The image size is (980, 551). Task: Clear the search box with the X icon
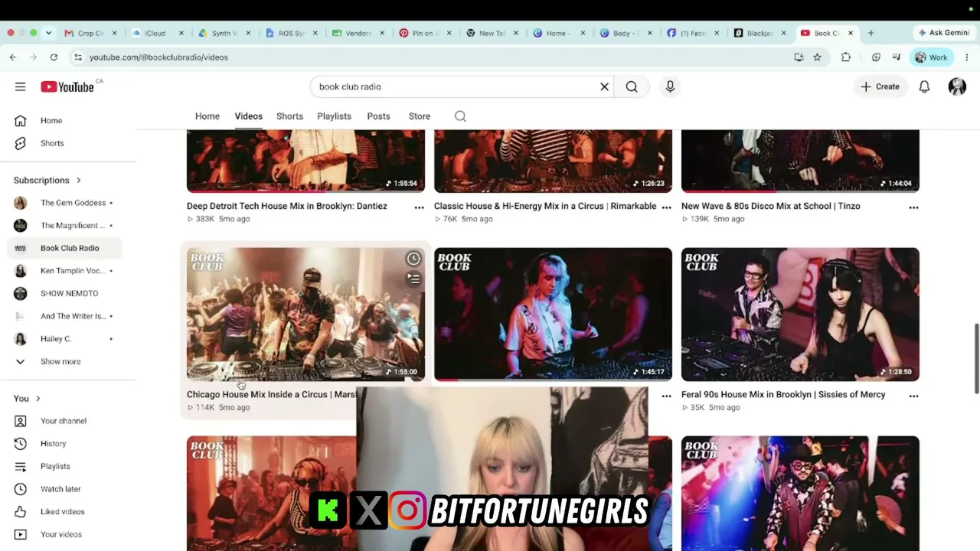pyautogui.click(x=604, y=86)
